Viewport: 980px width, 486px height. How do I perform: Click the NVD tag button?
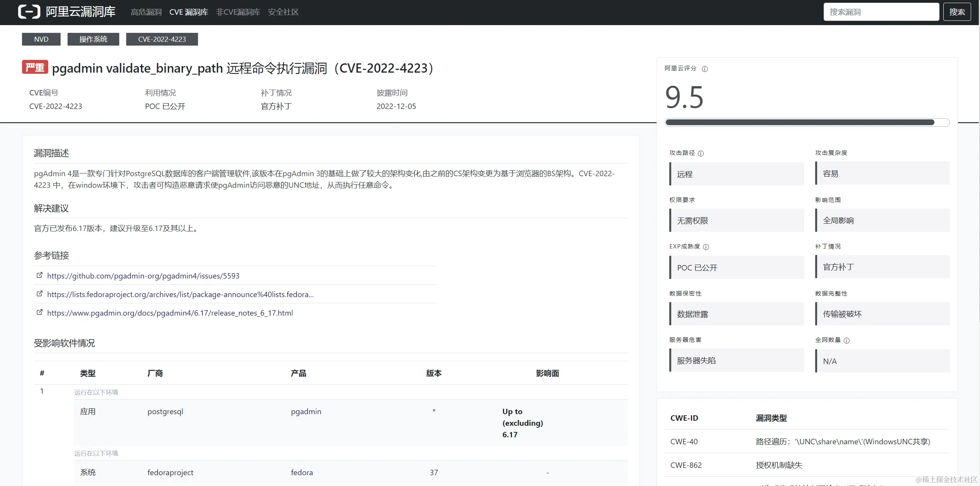pyautogui.click(x=41, y=39)
